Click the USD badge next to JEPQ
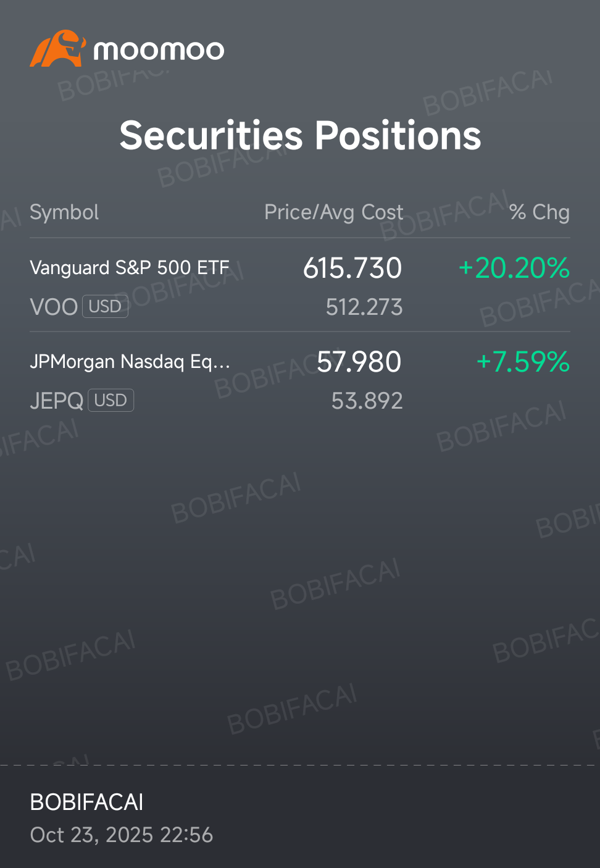 click(110, 400)
